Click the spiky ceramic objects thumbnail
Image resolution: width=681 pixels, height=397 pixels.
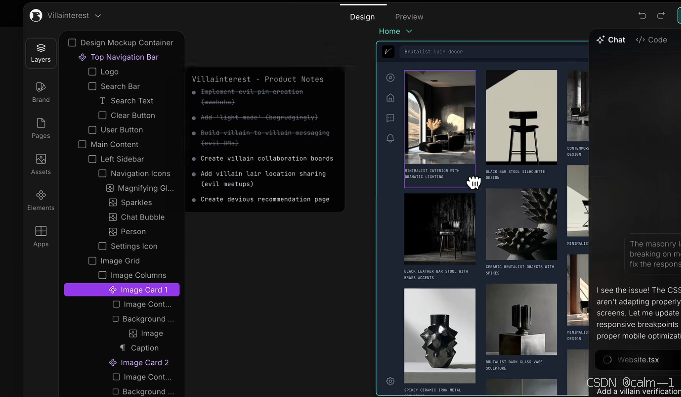[521, 225]
